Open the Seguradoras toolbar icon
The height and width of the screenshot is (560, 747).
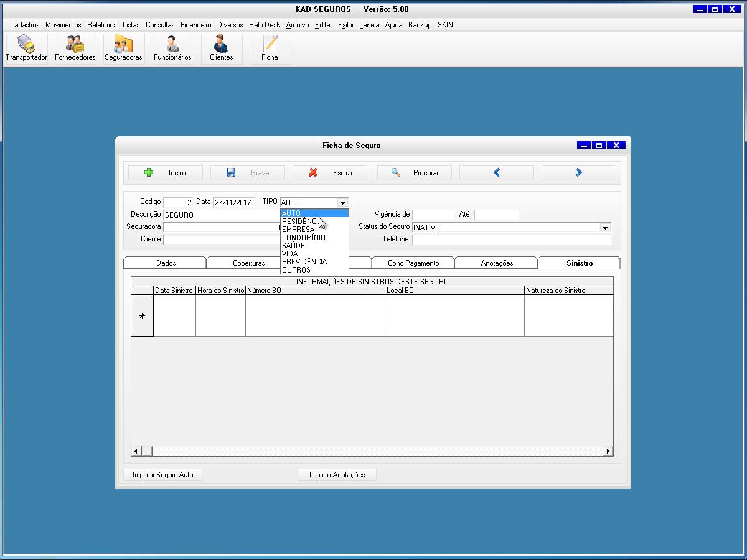(x=123, y=49)
